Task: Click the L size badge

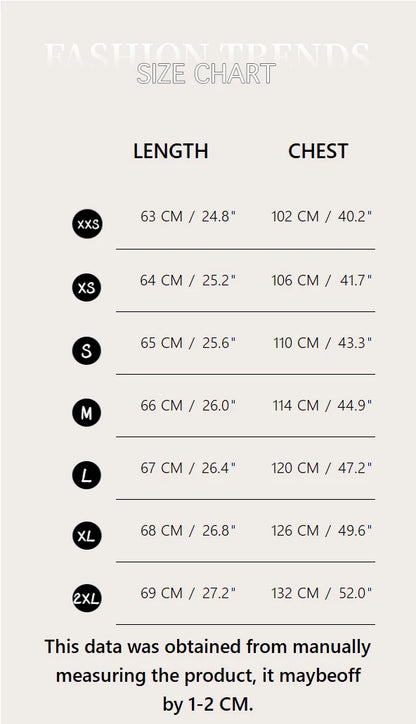Action: coord(86,475)
